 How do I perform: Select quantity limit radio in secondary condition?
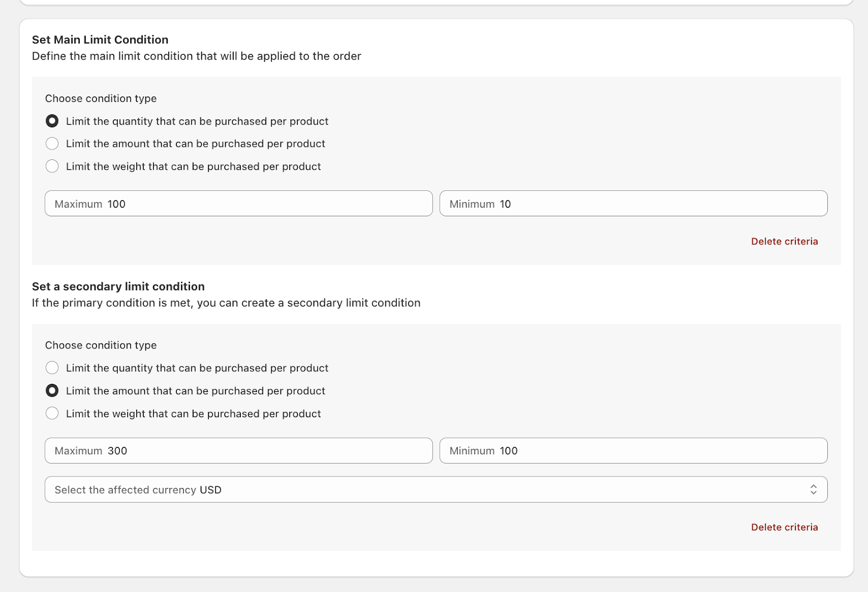tap(52, 368)
